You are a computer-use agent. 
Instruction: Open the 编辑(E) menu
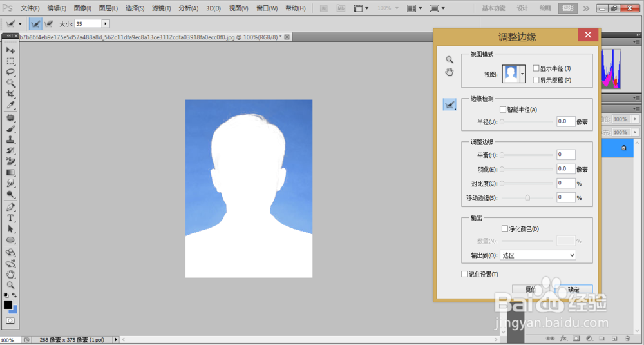coord(57,8)
